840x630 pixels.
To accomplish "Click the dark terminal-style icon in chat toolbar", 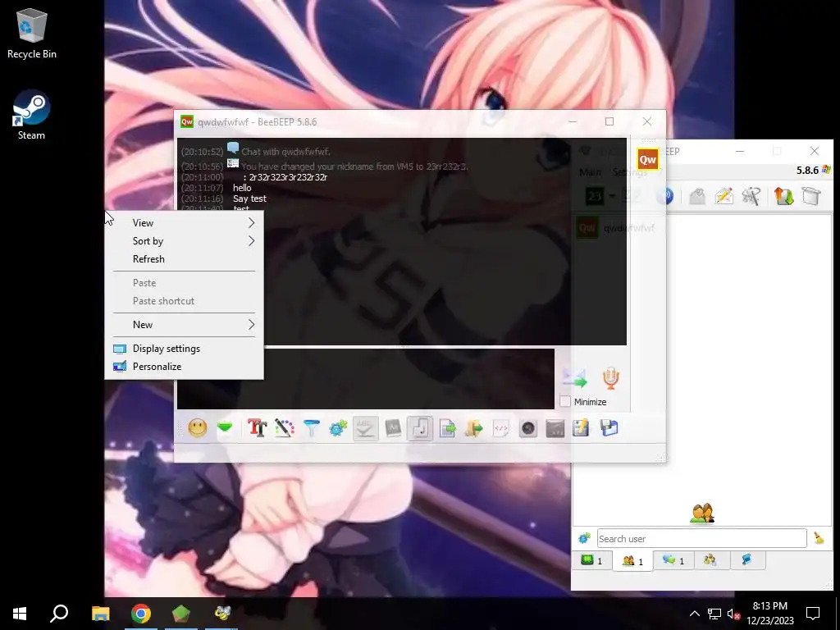I will point(555,428).
